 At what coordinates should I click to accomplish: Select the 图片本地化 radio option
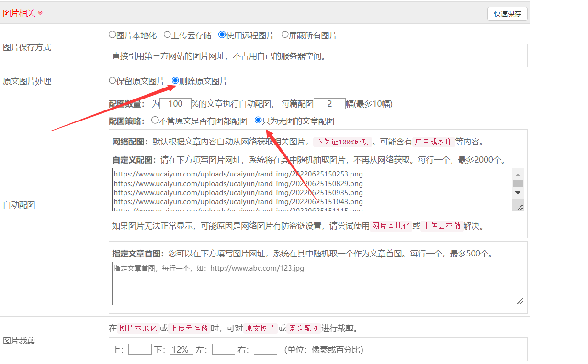coord(113,35)
